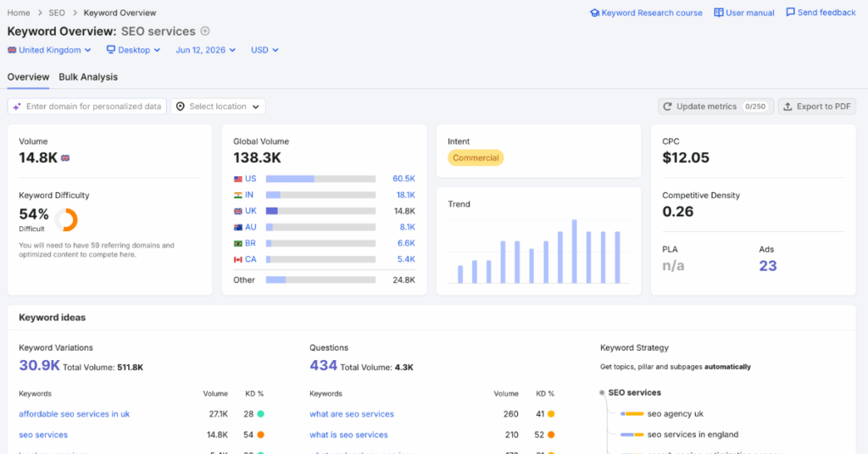Screen dimensions: 868x454
Task: Go to Home in the breadcrumb
Action: click(x=19, y=13)
